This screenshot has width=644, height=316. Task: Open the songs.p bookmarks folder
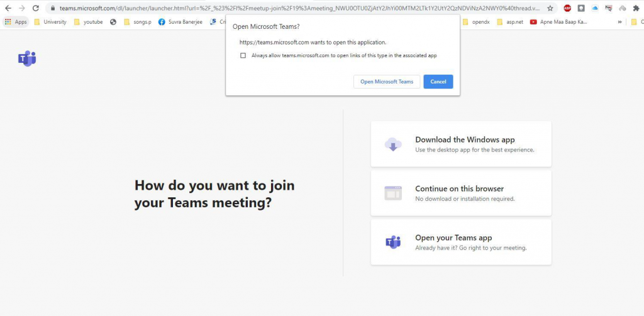[136, 22]
